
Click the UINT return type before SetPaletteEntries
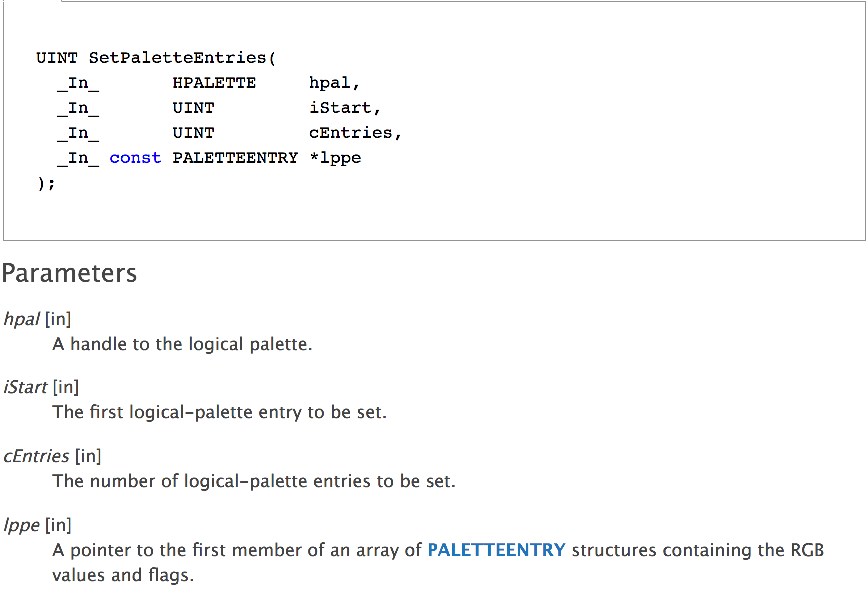(57, 58)
